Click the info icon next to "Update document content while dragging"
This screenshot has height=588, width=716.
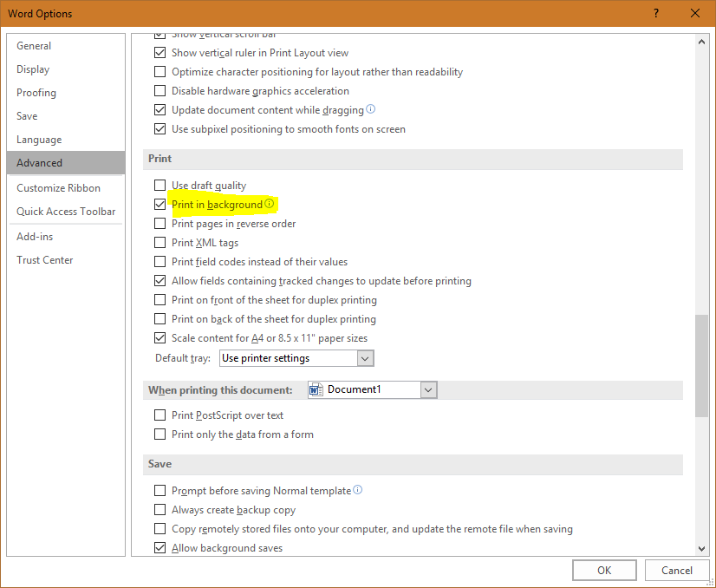pyautogui.click(x=371, y=109)
